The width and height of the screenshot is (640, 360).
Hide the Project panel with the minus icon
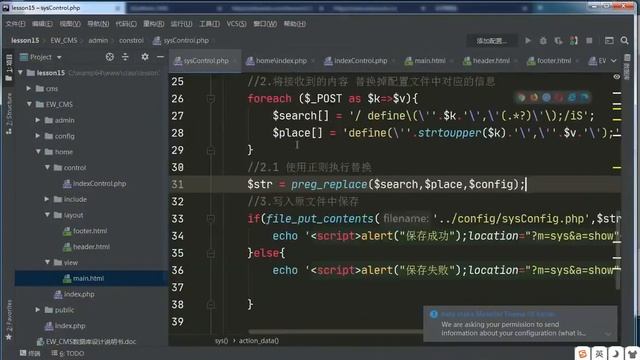(160, 57)
